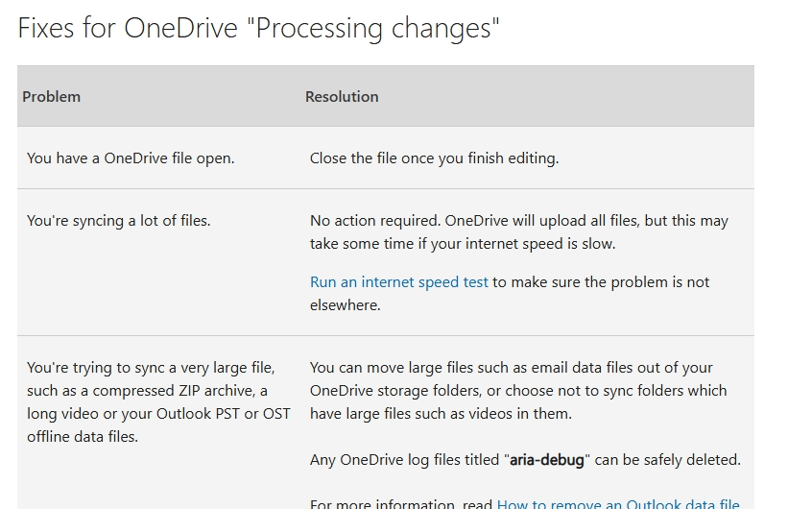This screenshot has height=509, width=812.
Task: Click the word elsewhere below the speed test link
Action: pyautogui.click(x=345, y=305)
